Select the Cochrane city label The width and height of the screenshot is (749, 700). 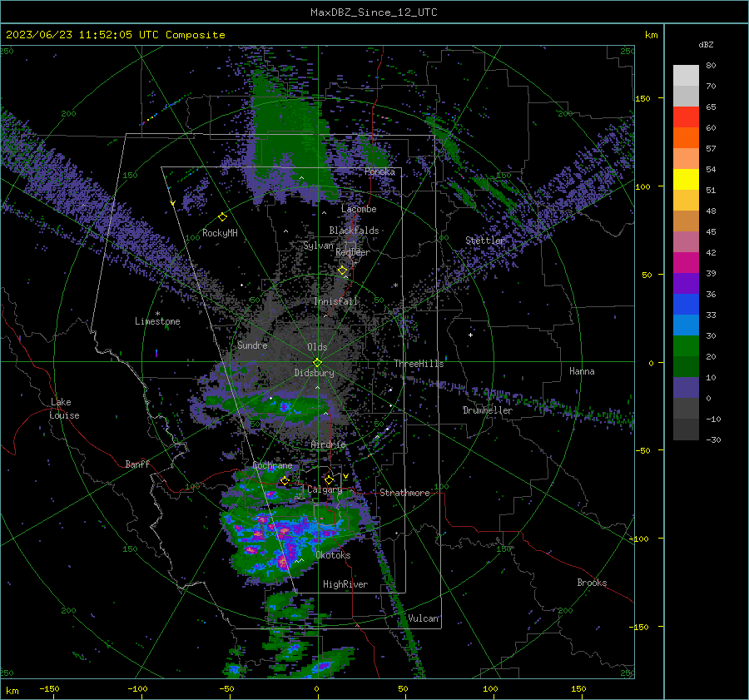pyautogui.click(x=272, y=465)
